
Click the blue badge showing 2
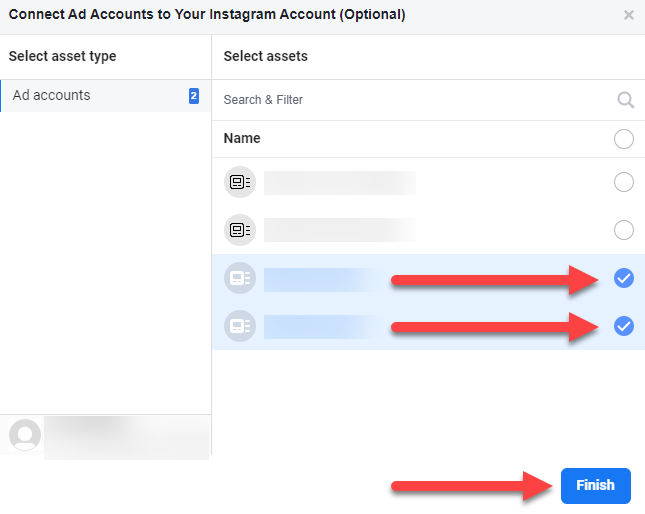[193, 96]
